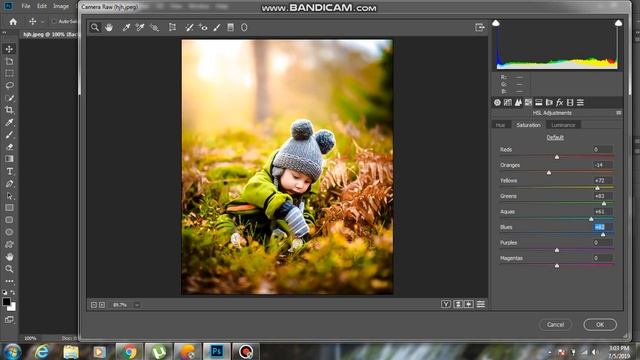
Task: Select the Spot Removal tool
Action: pos(189,27)
